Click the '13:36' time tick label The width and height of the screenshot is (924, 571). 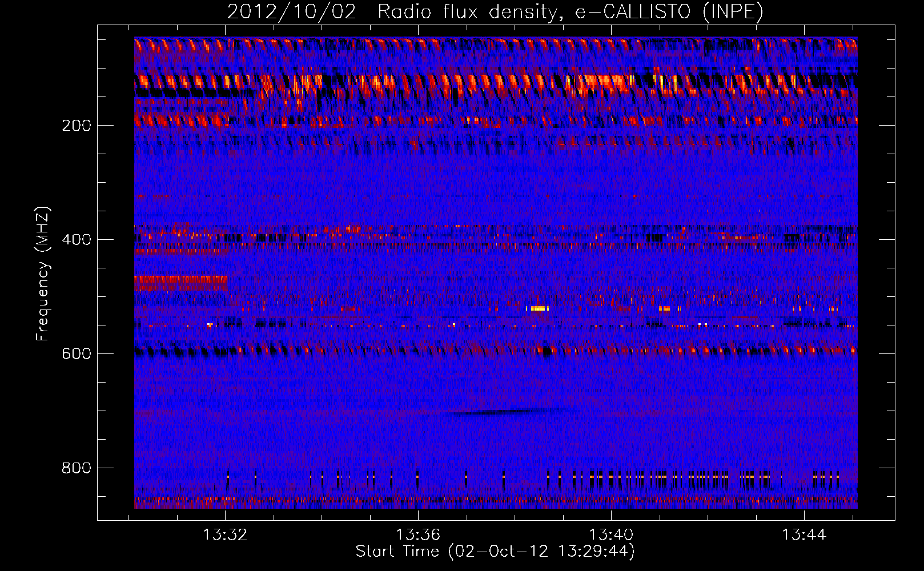pyautogui.click(x=419, y=535)
